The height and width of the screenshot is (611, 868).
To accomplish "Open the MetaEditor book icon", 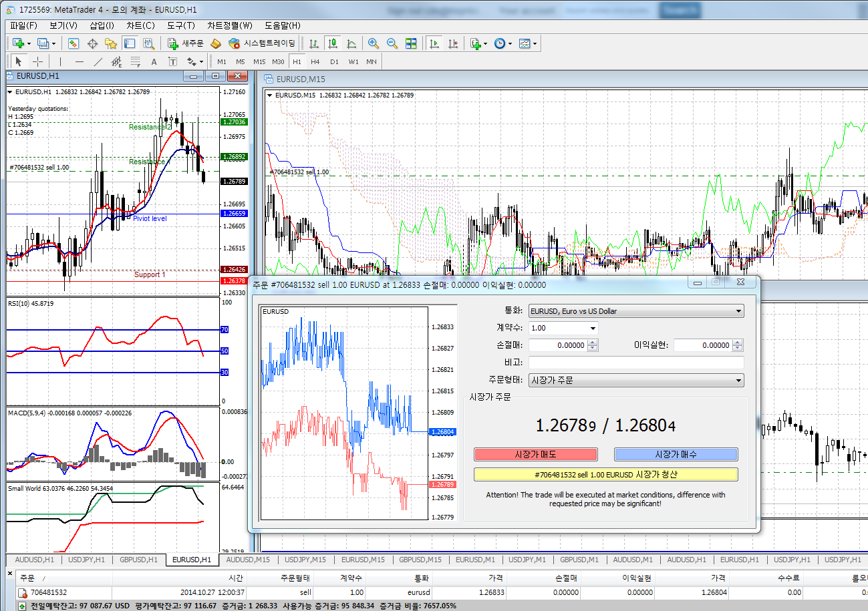I will coord(215,43).
